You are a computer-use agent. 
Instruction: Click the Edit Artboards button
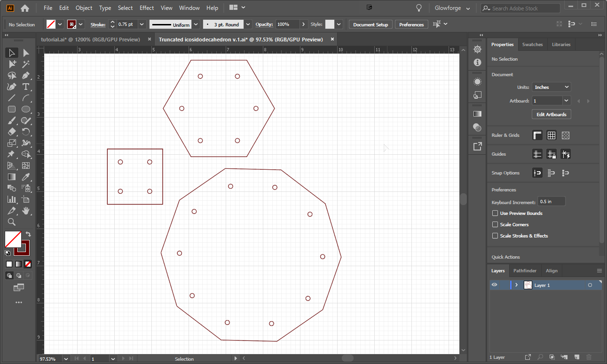point(552,114)
